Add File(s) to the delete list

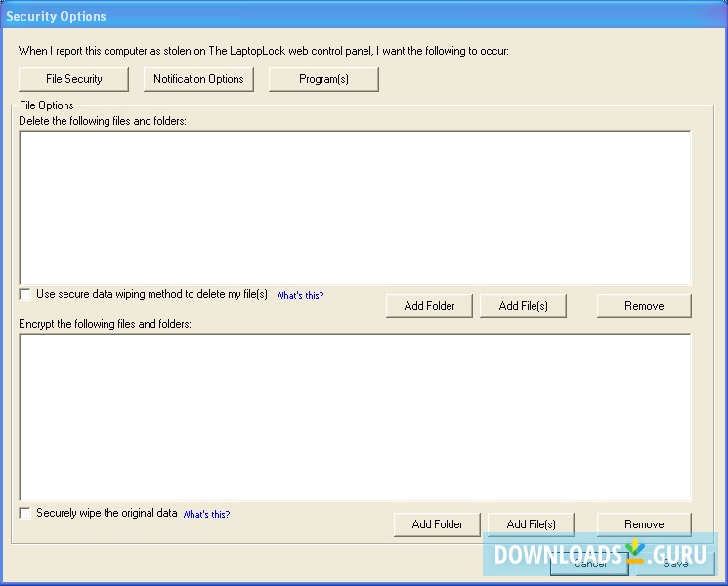[x=523, y=306]
